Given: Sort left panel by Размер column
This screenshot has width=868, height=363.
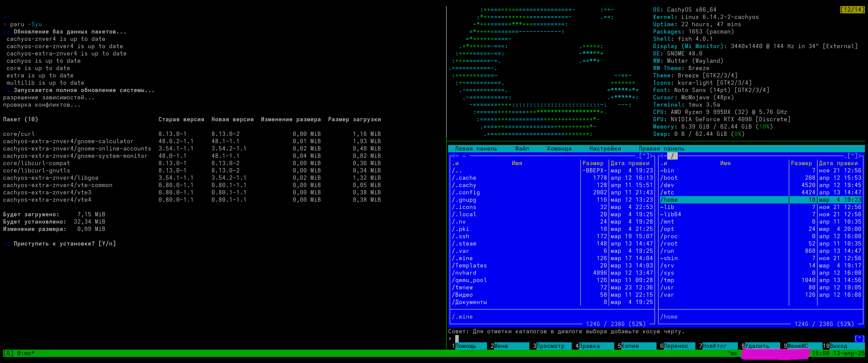Looking at the screenshot, I should 593,163.
